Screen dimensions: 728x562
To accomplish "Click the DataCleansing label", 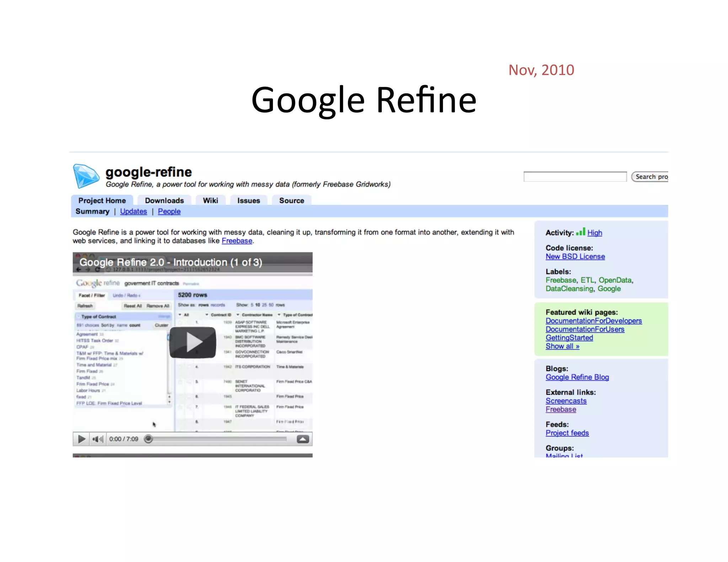I will click(569, 288).
